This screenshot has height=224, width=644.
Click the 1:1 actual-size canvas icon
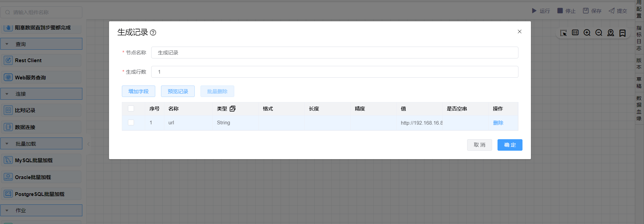[x=575, y=32]
